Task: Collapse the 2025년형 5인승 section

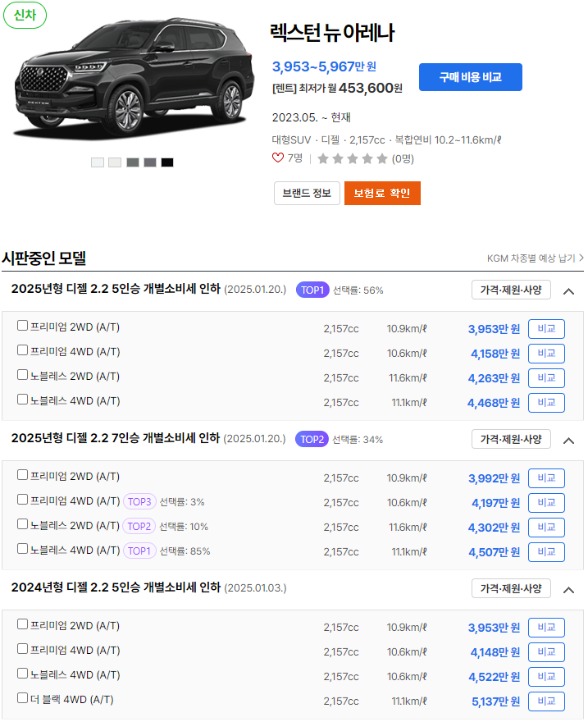Action: pyautogui.click(x=568, y=291)
